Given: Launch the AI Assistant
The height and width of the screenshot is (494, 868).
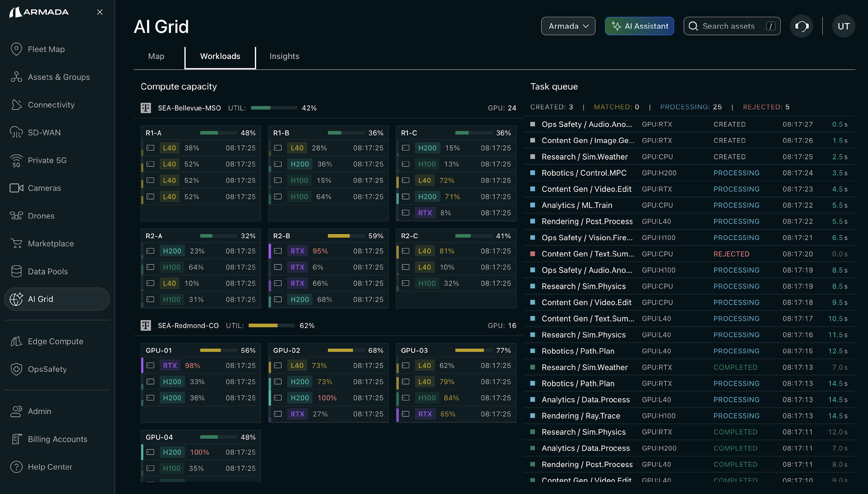Looking at the screenshot, I should 639,26.
